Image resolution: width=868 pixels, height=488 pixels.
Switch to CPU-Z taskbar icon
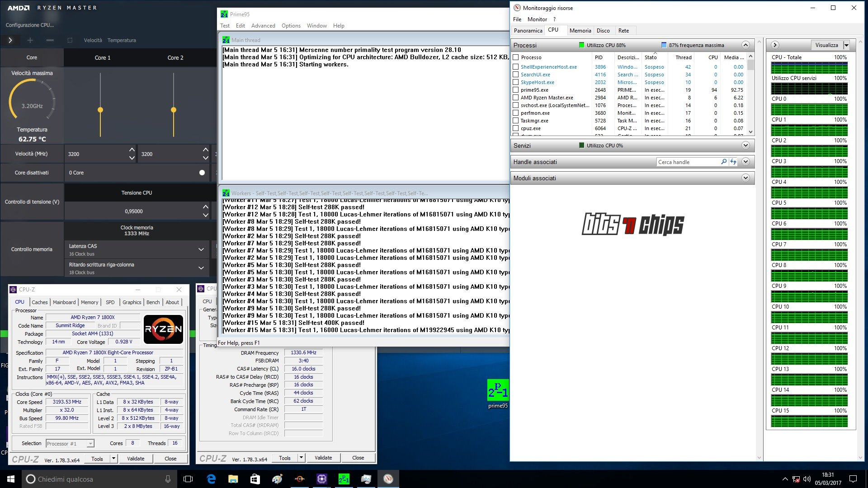pyautogui.click(x=321, y=479)
